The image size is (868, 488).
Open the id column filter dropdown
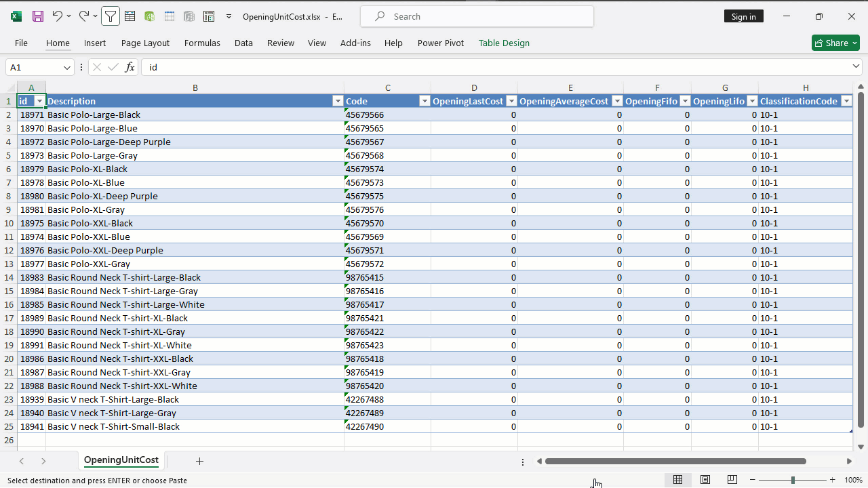39,101
